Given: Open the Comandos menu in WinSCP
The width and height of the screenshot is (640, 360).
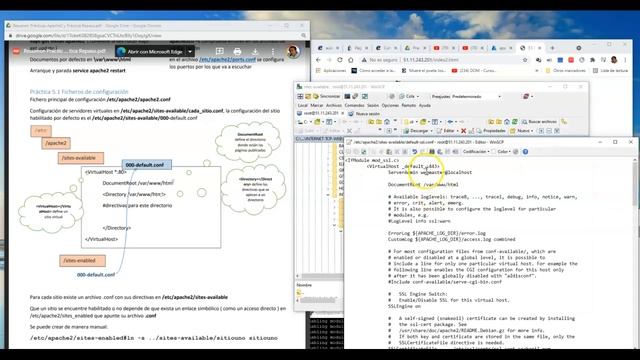Looking at the screenshot, I should click(x=354, y=105).
